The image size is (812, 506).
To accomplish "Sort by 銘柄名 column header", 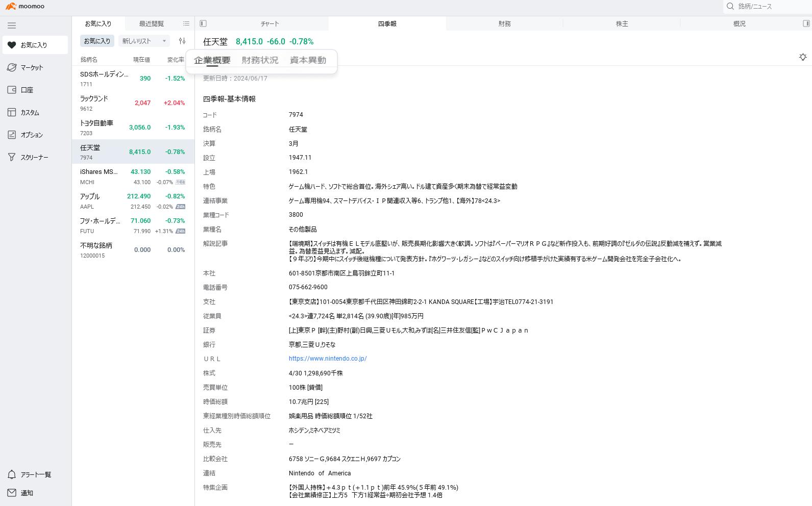I will 89,60.
